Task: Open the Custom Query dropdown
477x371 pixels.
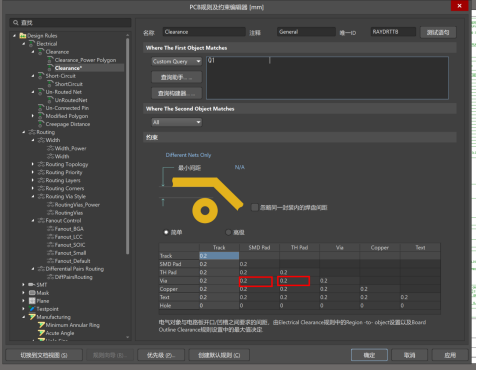Action: click(177, 61)
